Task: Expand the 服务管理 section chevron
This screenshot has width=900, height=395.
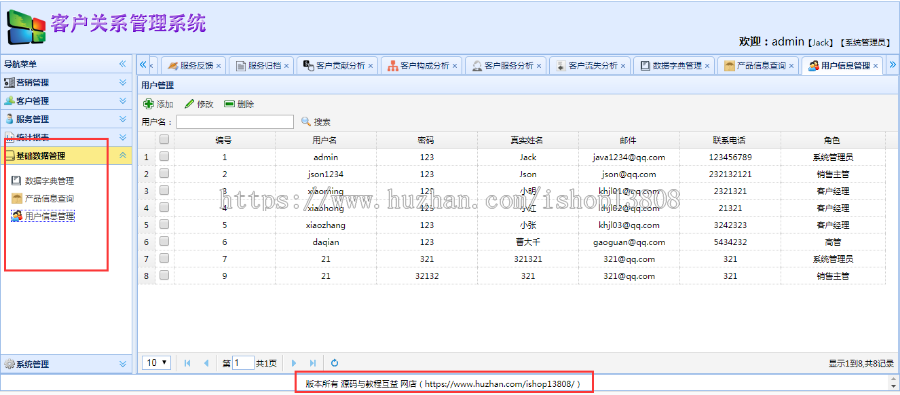Action: [x=122, y=119]
